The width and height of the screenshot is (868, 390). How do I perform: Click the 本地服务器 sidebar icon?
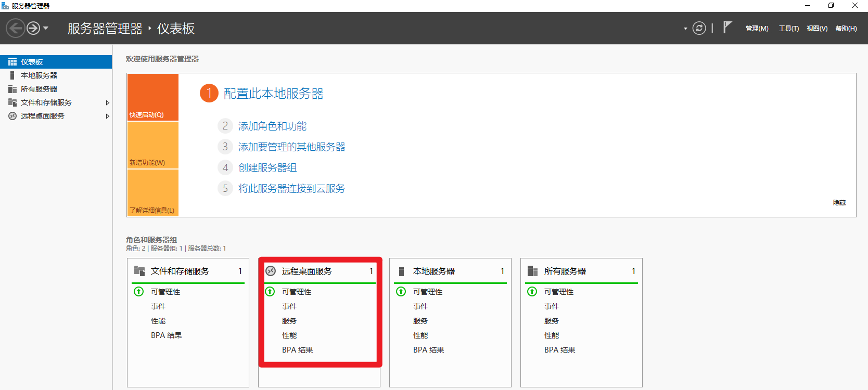coord(12,75)
